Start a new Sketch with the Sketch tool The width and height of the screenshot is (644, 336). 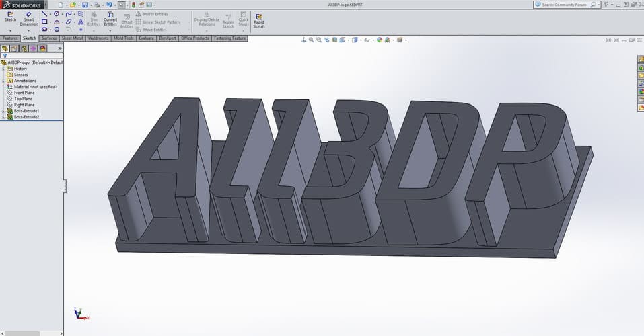10,16
